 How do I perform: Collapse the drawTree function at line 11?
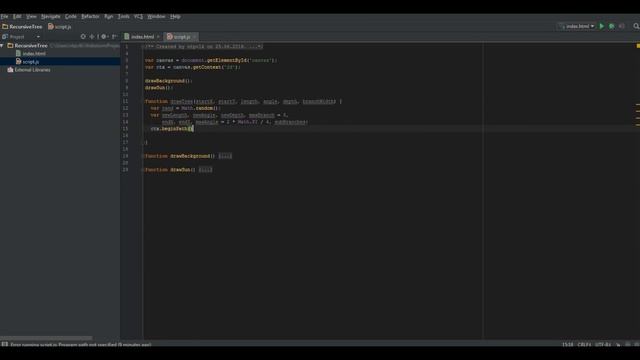click(x=143, y=101)
